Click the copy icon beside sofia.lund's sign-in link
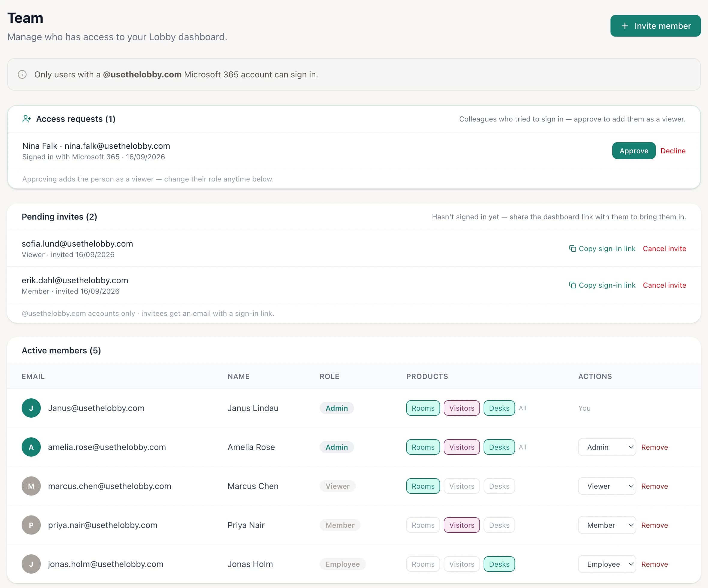Viewport: 708px width, 588px height. (572, 248)
